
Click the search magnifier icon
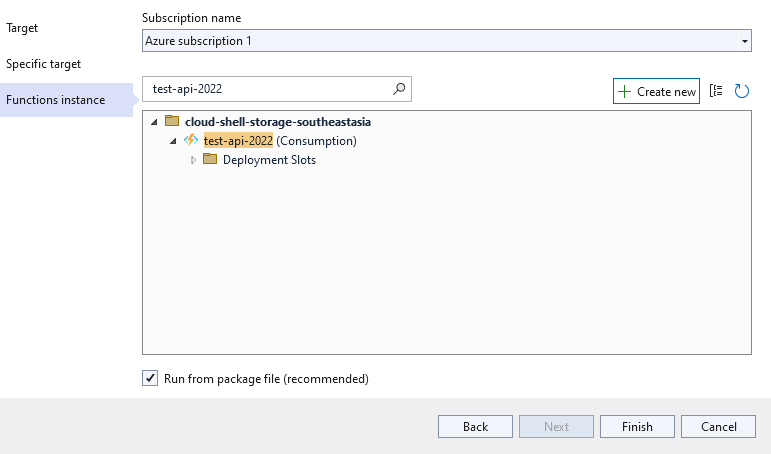tap(399, 89)
